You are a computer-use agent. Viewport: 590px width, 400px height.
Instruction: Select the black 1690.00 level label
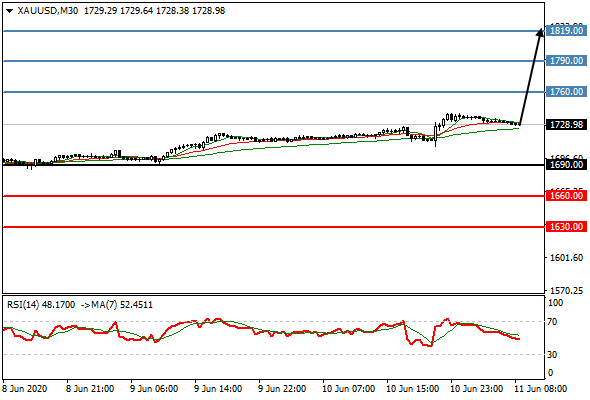click(566, 164)
